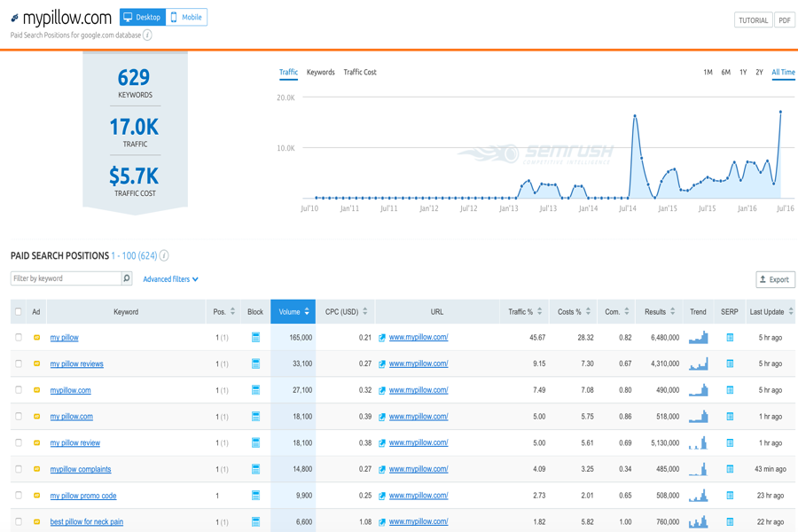798x532 pixels.
Task: View SERP snapshot for 'my pillow reviews' row
Action: [730, 364]
